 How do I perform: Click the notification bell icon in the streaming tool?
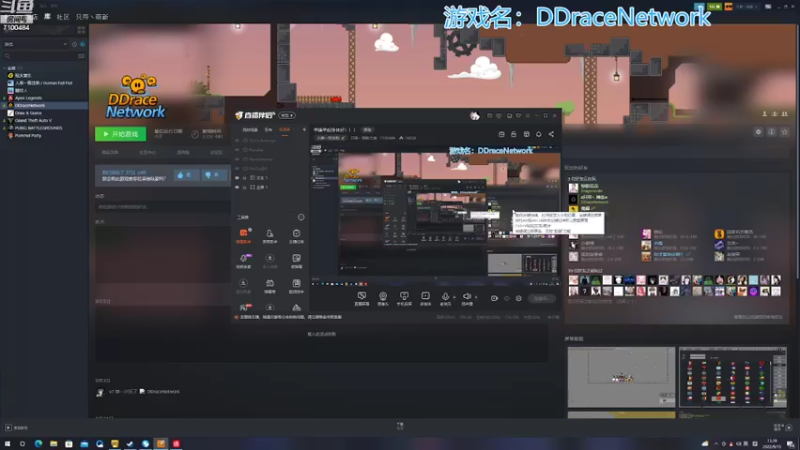[538, 134]
